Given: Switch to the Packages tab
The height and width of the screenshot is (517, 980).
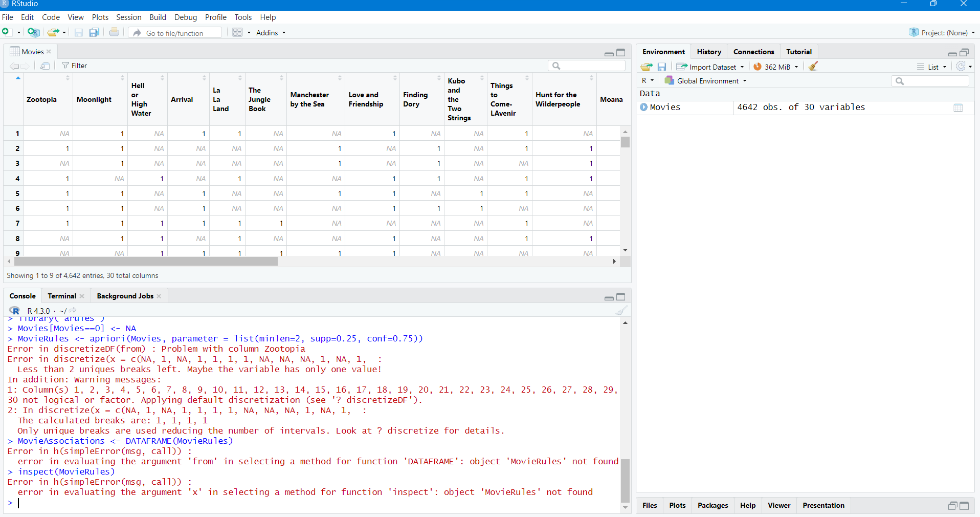Looking at the screenshot, I should [x=712, y=505].
